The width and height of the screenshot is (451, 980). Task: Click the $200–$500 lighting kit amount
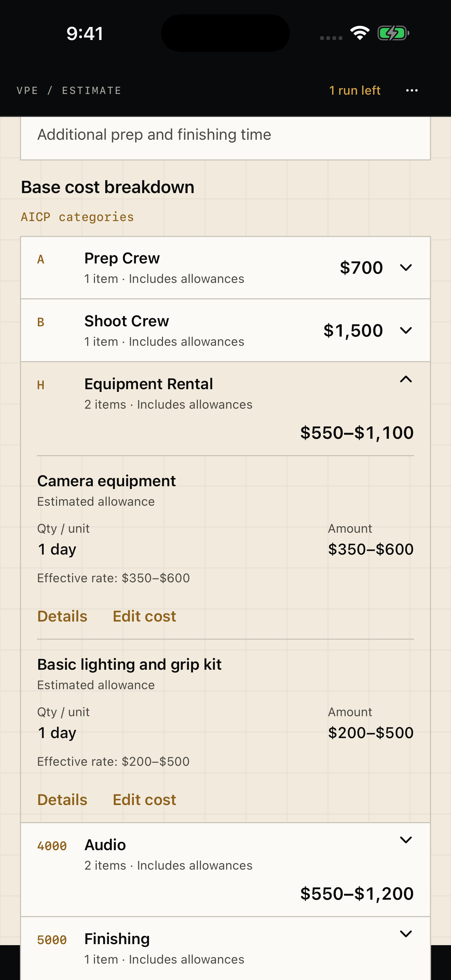pyautogui.click(x=371, y=732)
